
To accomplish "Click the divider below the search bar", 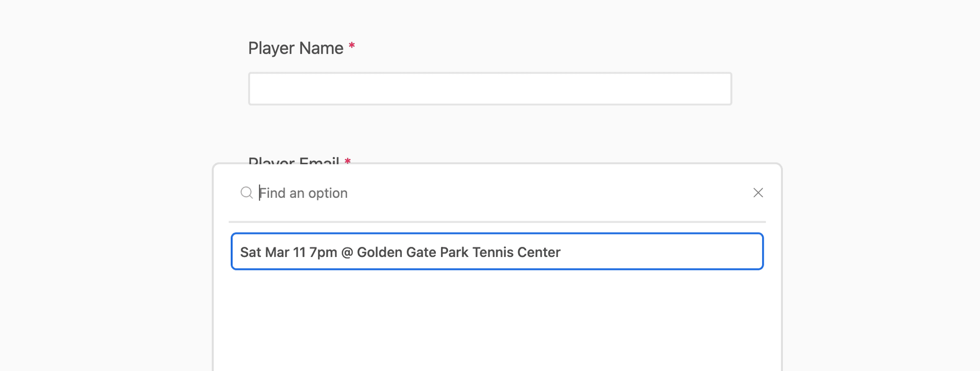I will click(x=497, y=222).
